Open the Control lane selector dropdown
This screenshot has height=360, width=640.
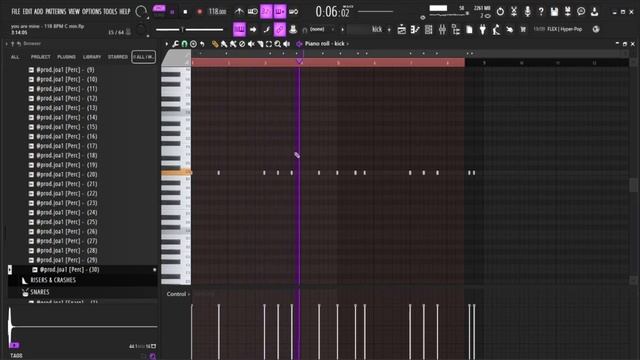pos(178,294)
